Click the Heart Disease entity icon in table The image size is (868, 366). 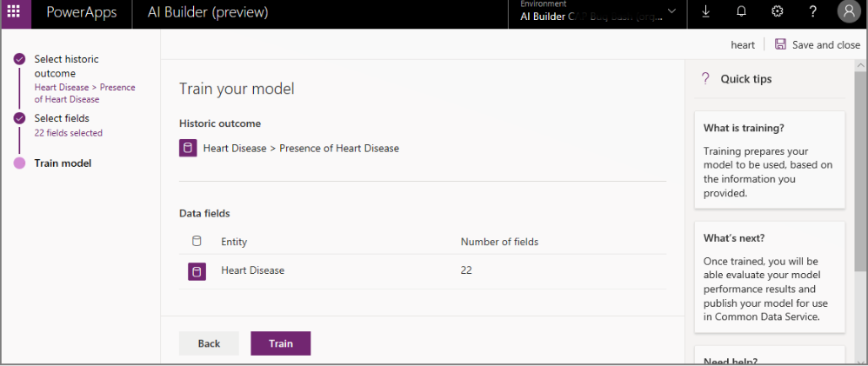(x=197, y=271)
